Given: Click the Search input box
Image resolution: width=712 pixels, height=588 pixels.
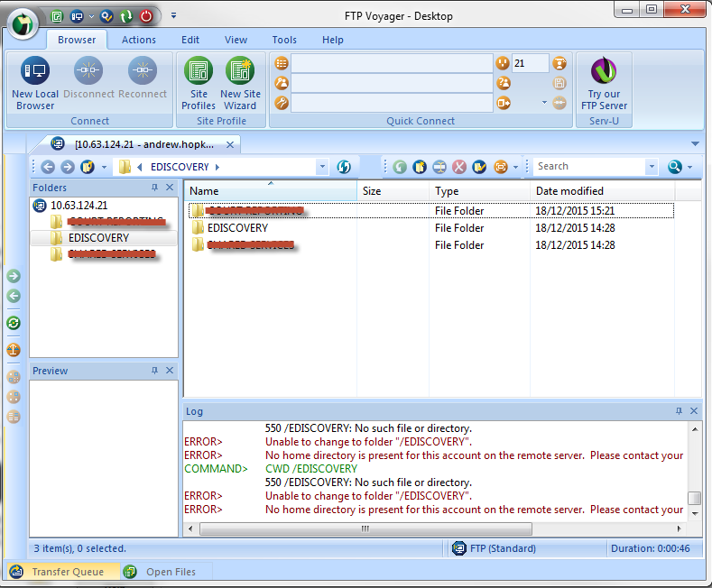Looking at the screenshot, I should point(589,167).
